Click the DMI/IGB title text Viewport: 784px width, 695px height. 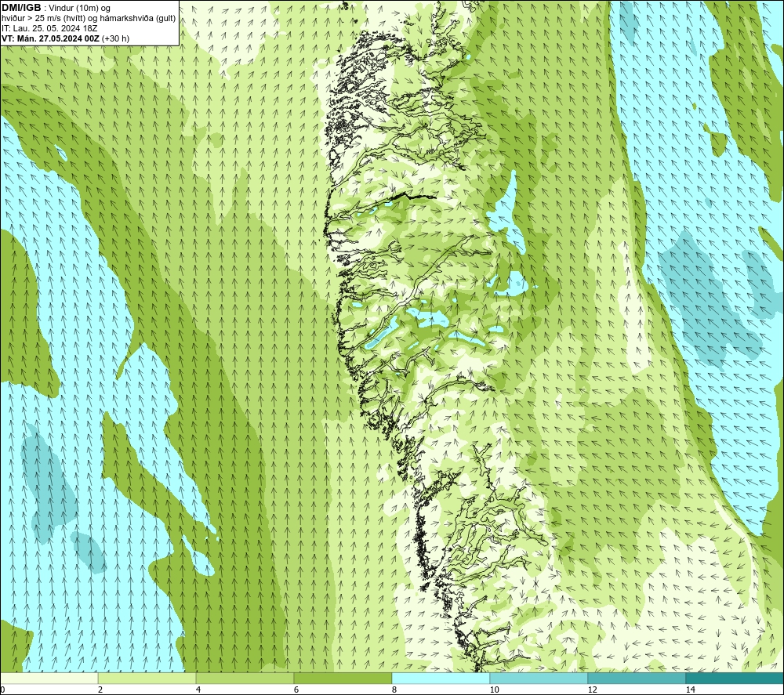(x=21, y=8)
